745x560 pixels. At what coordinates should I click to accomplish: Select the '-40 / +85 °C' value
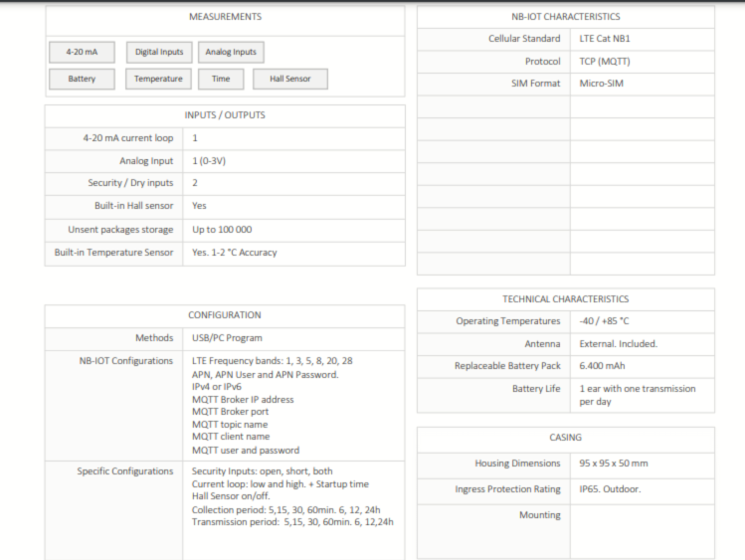point(604,321)
